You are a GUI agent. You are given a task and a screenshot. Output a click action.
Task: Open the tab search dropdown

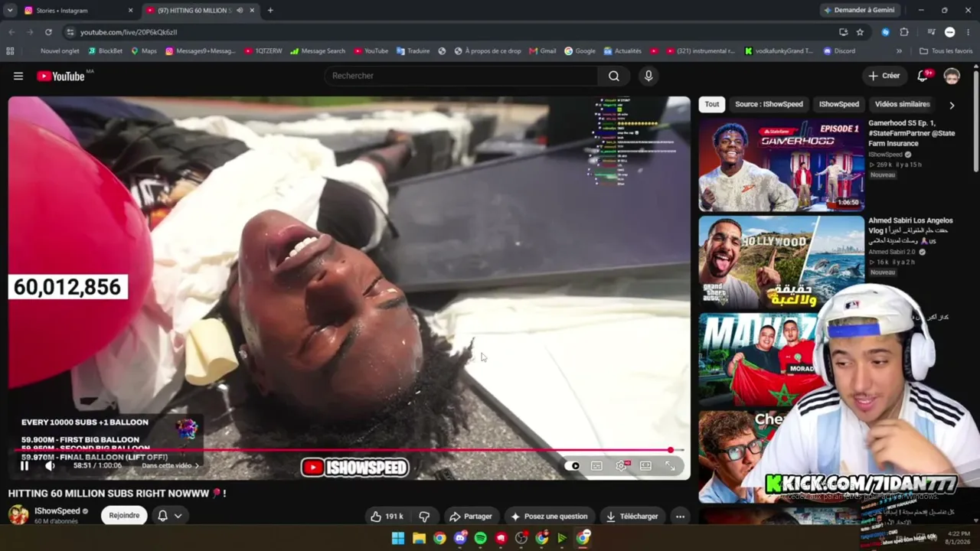[10, 10]
